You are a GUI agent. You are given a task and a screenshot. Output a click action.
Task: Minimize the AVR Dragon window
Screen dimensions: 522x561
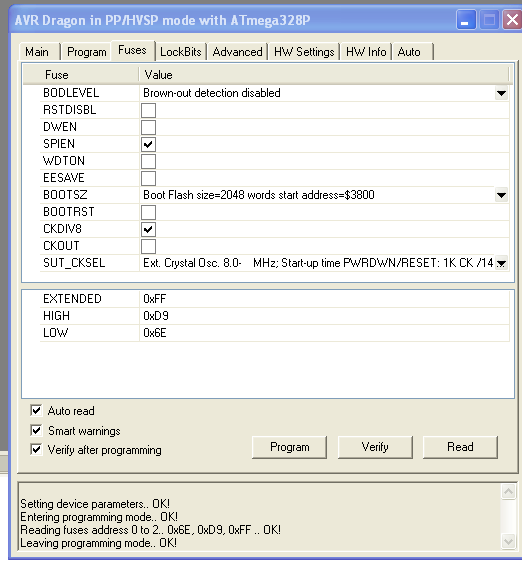tap(466, 20)
